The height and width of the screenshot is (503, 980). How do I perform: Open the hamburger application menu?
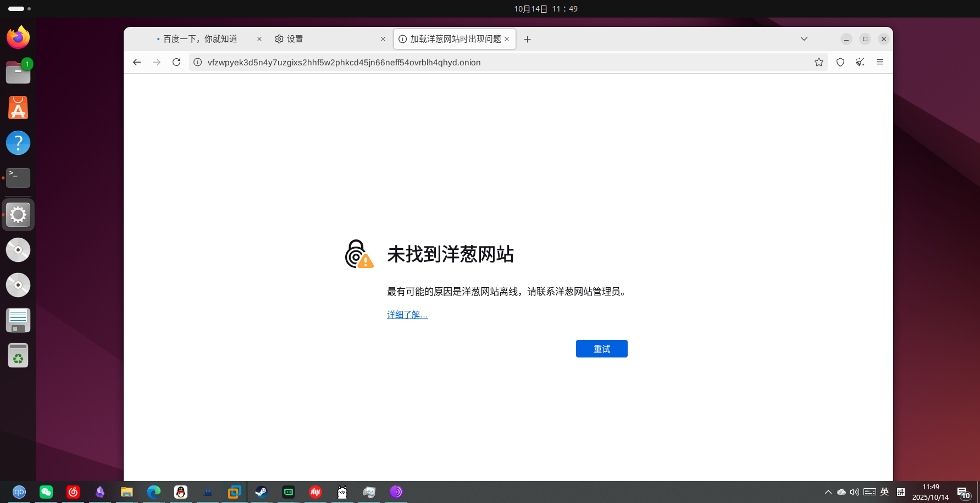coord(880,62)
